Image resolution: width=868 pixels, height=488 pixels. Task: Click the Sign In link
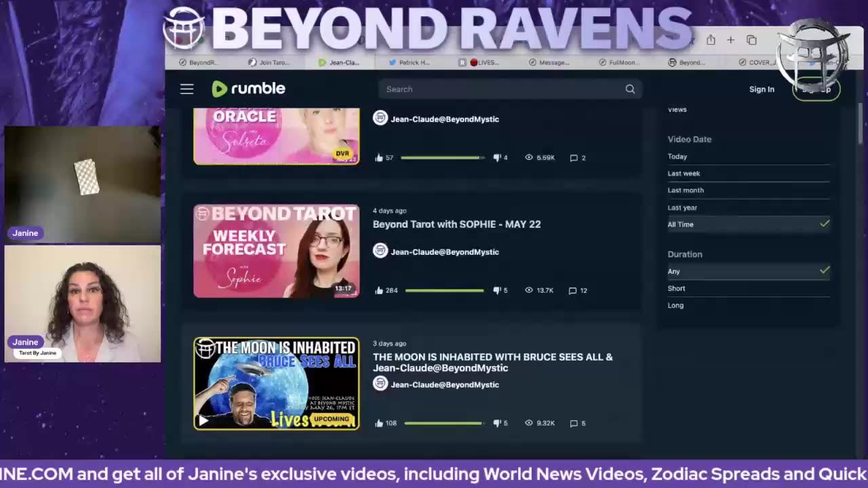[762, 89]
